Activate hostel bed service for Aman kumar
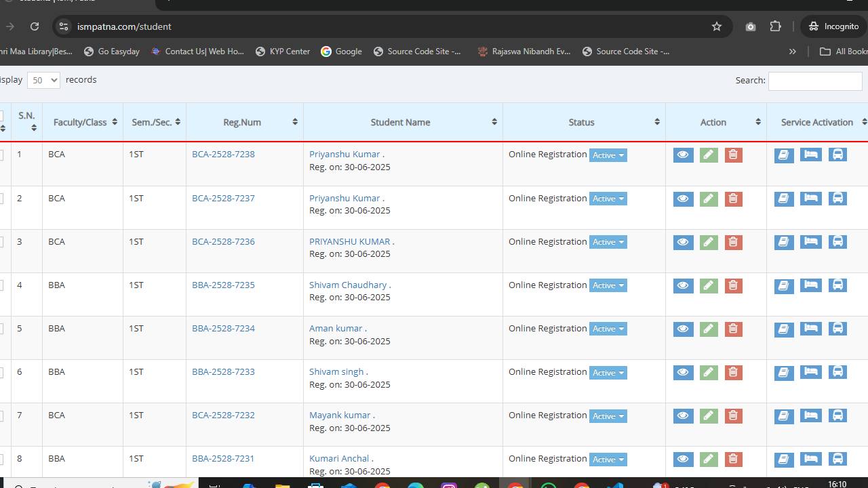868x488 pixels. 810,329
